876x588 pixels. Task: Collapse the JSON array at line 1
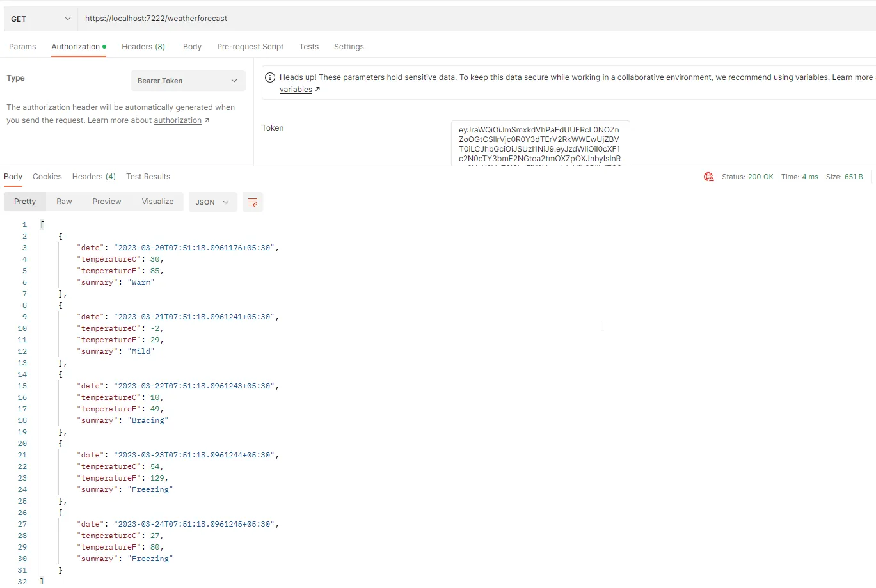(x=42, y=224)
